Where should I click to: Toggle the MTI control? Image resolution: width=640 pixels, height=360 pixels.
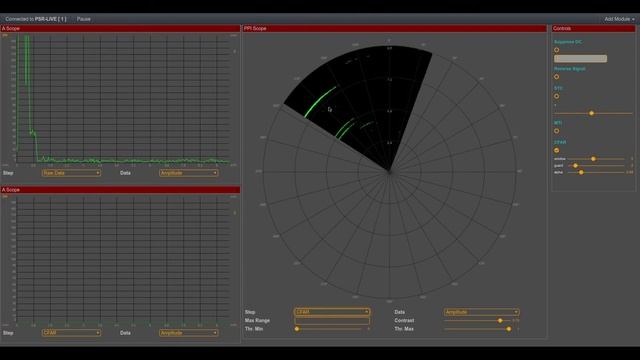click(x=556, y=131)
